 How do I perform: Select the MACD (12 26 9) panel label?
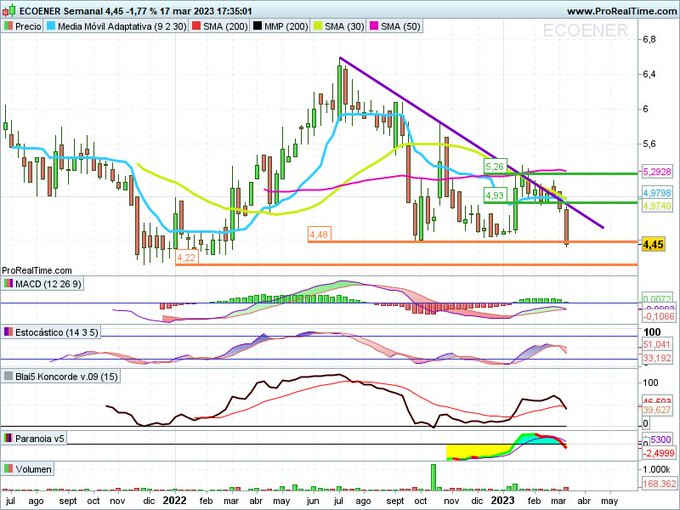click(48, 284)
